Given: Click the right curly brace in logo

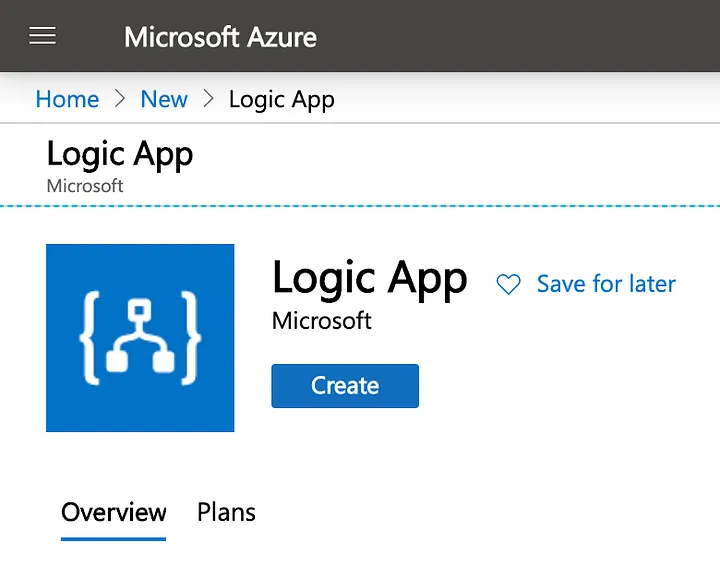Looking at the screenshot, I should coord(189,338).
